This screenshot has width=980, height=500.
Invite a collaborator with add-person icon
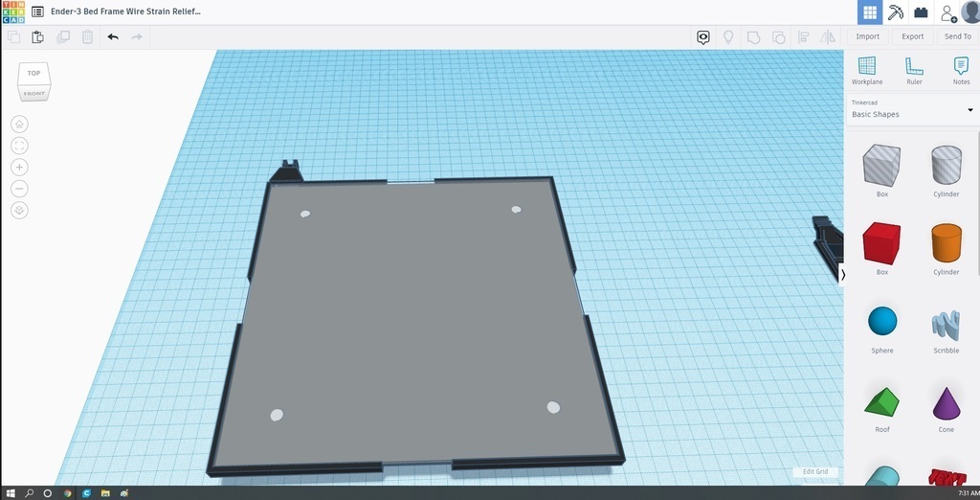pyautogui.click(x=948, y=12)
